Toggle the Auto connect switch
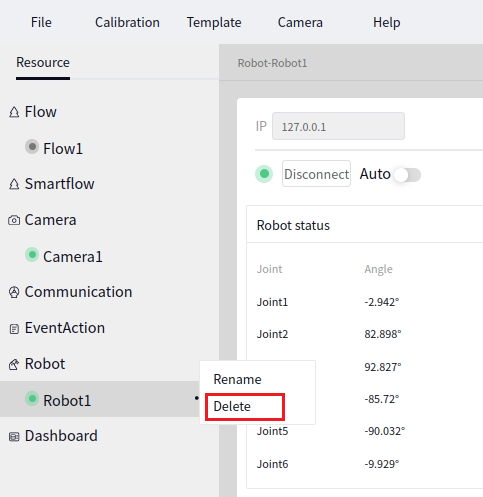This screenshot has width=483, height=497. (x=407, y=175)
